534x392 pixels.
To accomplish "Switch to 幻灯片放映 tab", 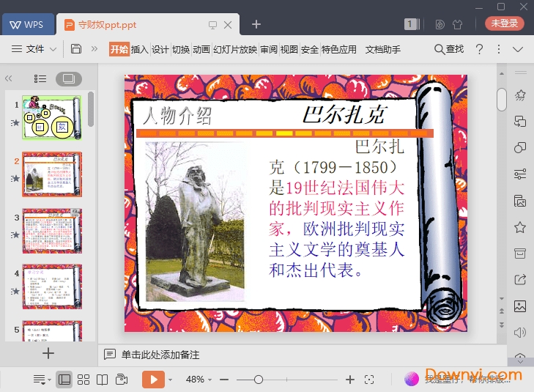I will click(235, 50).
